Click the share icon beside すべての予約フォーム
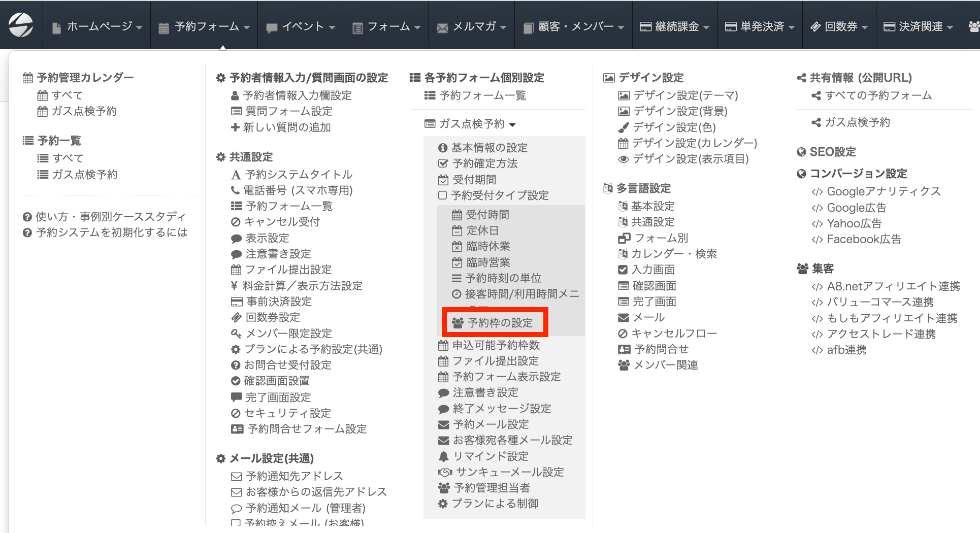The height and width of the screenshot is (533, 980). coord(816,95)
